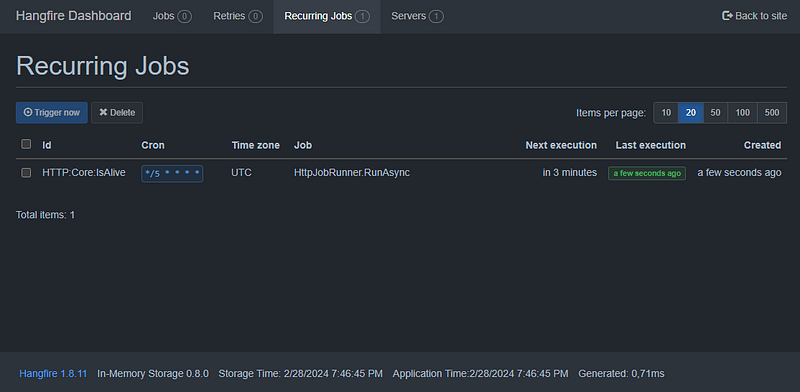Click the Retries count badge

256,17
